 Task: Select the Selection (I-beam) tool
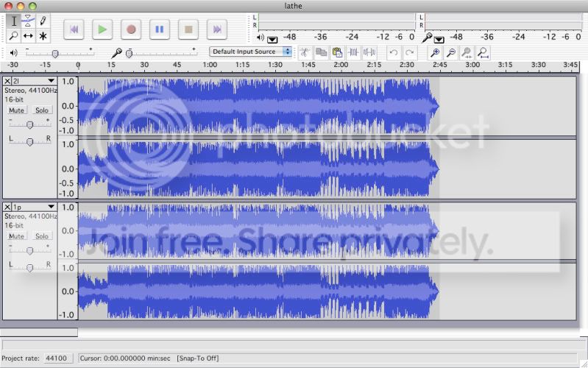(x=13, y=21)
